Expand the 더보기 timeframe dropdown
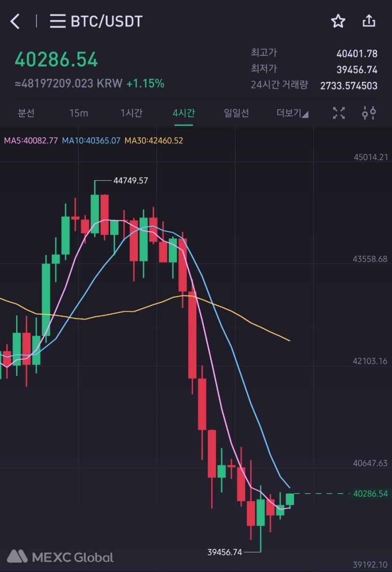The width and height of the screenshot is (392, 572). point(293,113)
